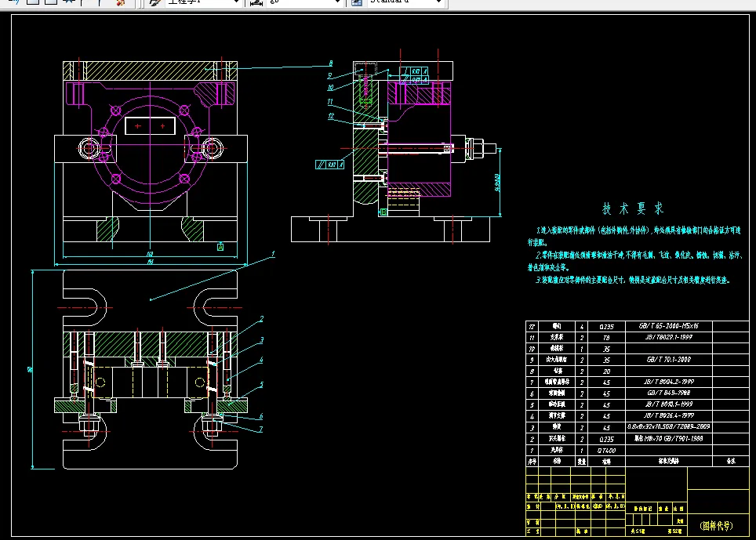The image size is (756, 540).
Task: Select the '(图样代号)' title block text
Action: (716, 526)
